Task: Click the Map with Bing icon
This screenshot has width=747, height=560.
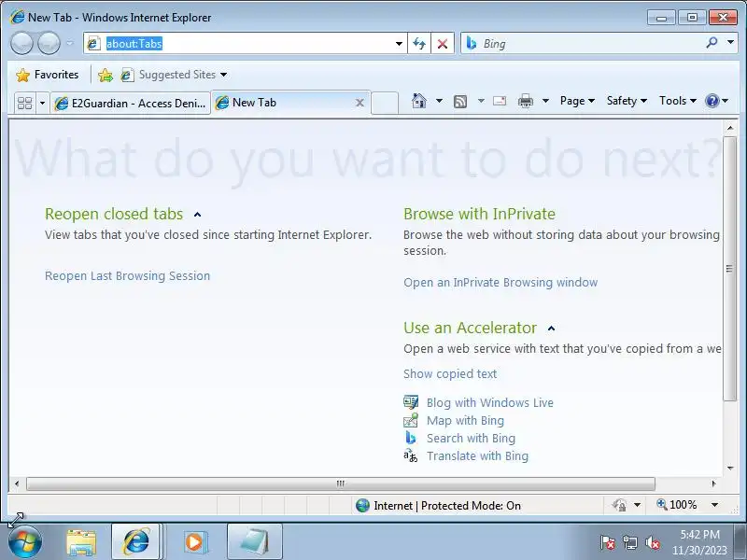Action: click(x=411, y=420)
